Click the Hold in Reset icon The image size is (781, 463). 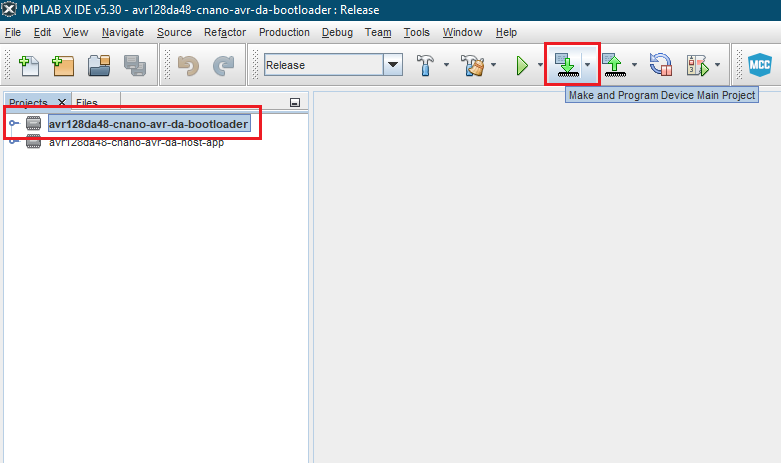point(661,65)
